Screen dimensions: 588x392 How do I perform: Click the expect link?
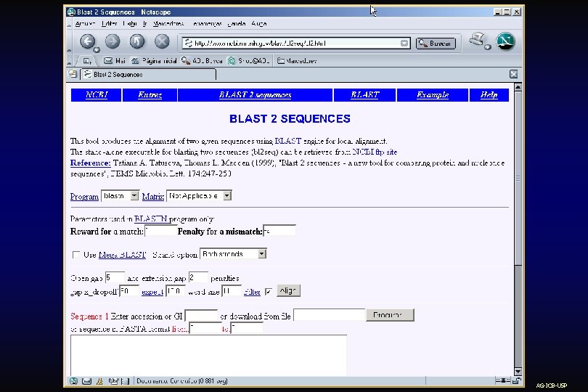(152, 292)
